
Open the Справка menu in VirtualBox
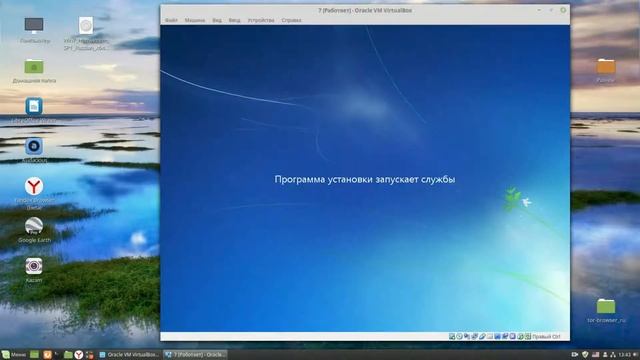coord(291,20)
